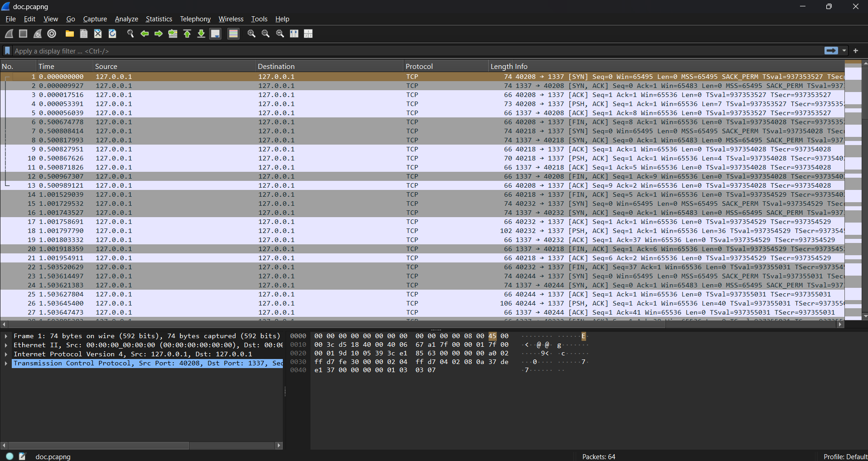Reload the current capture file
The image size is (868, 461).
112,34
